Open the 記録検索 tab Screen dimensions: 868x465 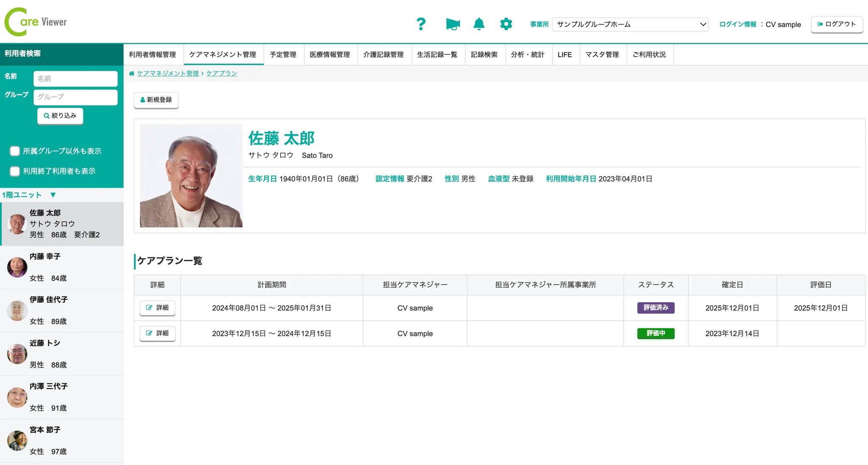click(484, 55)
